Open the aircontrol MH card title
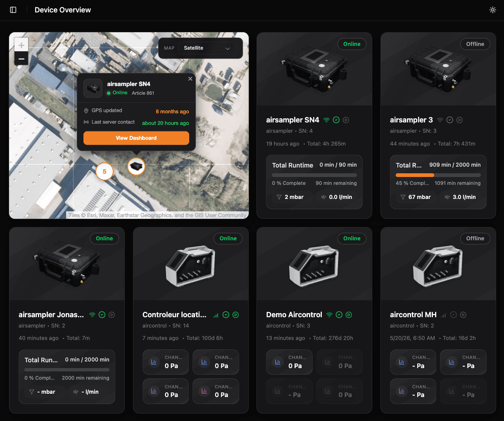This screenshot has height=421, width=504. pyautogui.click(x=413, y=315)
